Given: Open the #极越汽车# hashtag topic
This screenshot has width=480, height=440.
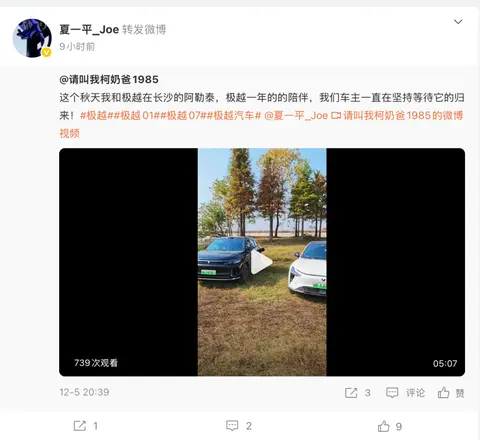Looking at the screenshot, I should point(234,116).
